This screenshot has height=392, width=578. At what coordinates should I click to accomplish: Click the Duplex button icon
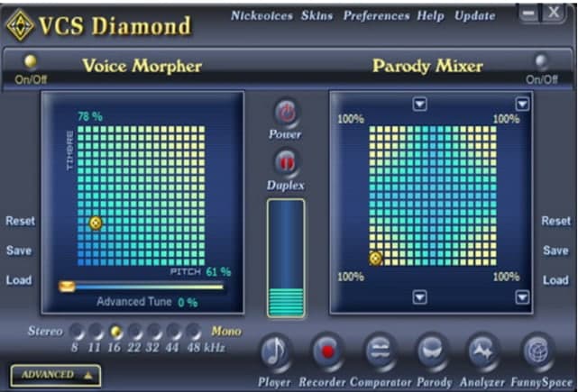click(286, 163)
